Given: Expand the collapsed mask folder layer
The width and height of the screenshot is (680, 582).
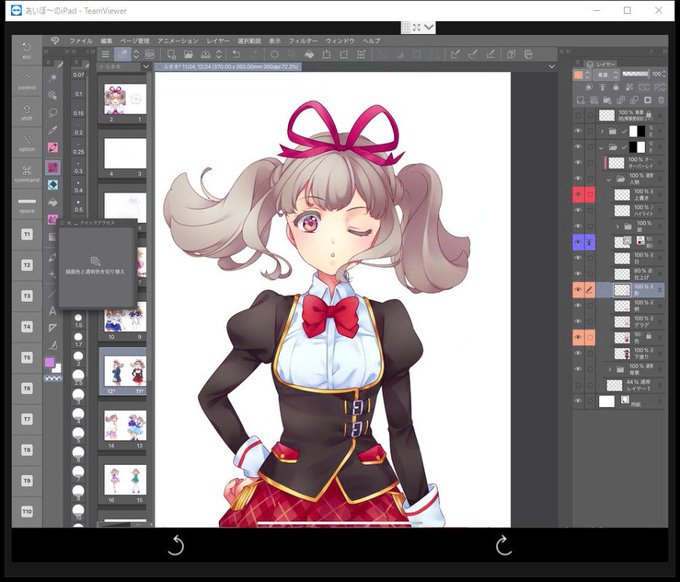Looking at the screenshot, I should pos(602,131).
